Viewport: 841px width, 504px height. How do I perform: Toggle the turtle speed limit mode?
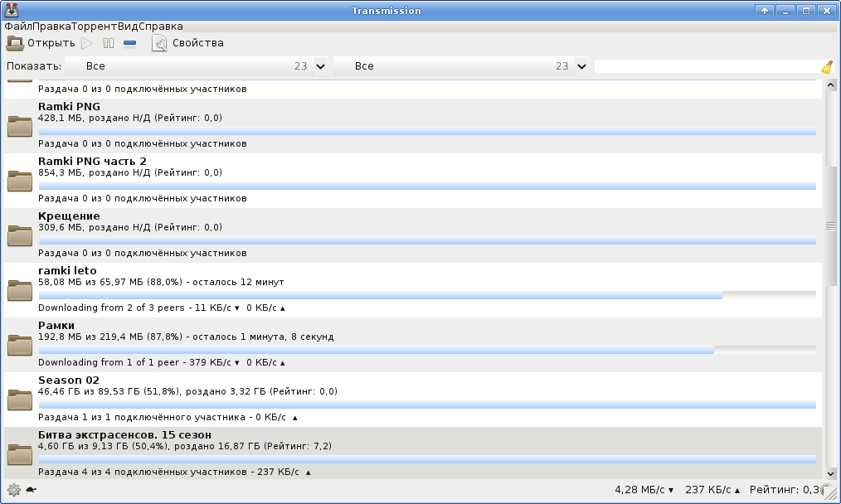click(x=30, y=490)
